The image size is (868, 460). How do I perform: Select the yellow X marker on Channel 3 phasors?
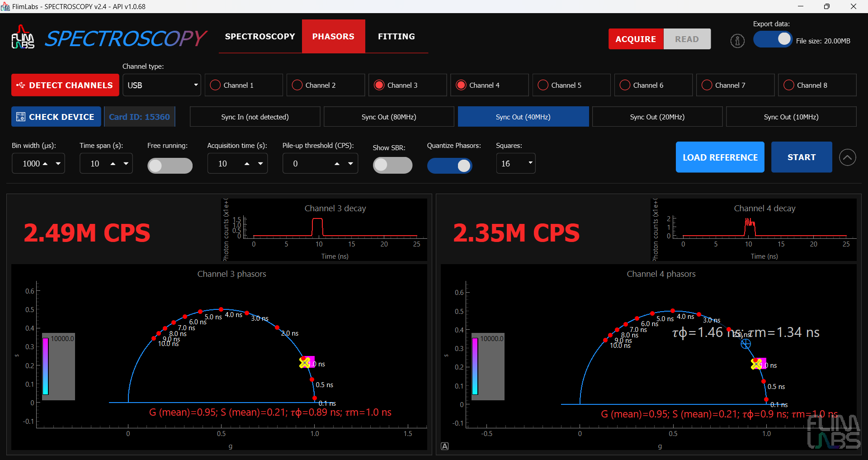(x=305, y=363)
